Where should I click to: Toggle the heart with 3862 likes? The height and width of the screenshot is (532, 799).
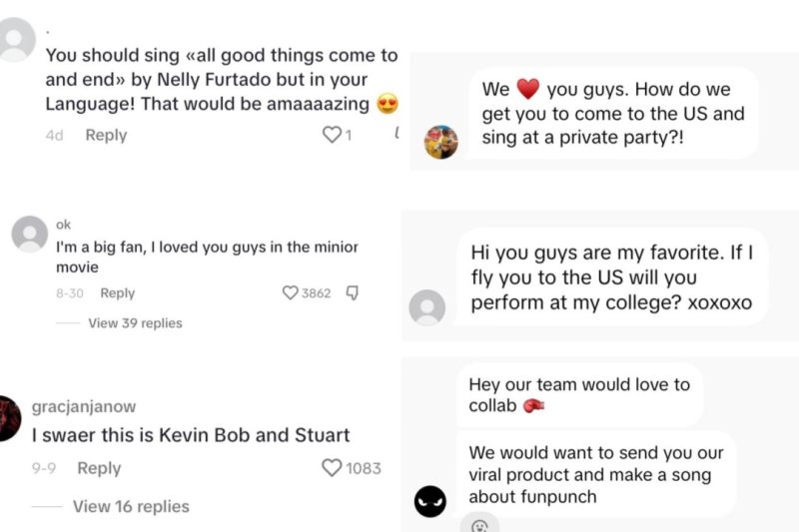pos(291,293)
